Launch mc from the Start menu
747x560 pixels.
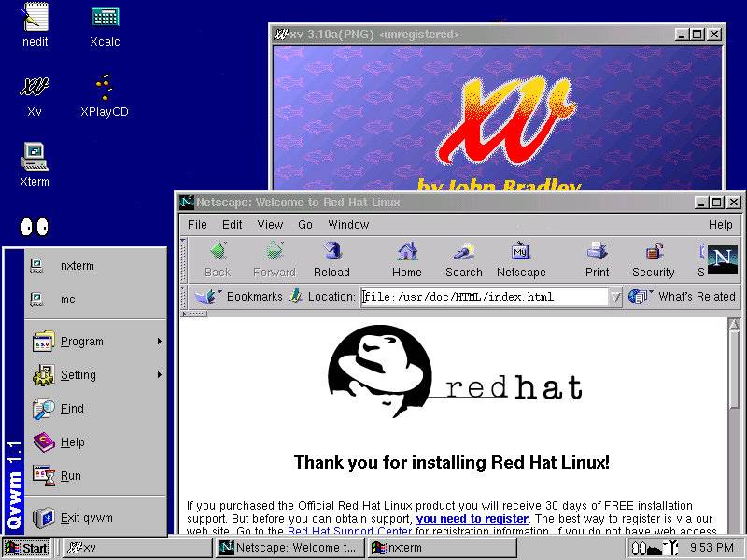95,299
